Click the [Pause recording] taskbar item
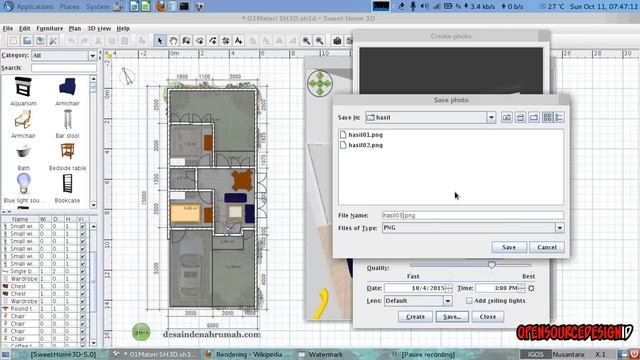 423,354
